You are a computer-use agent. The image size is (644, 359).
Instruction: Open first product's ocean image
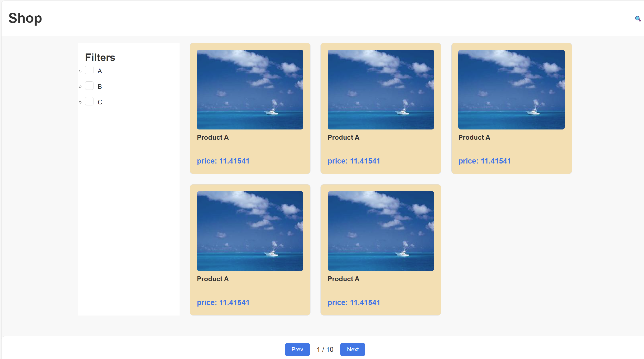point(250,90)
